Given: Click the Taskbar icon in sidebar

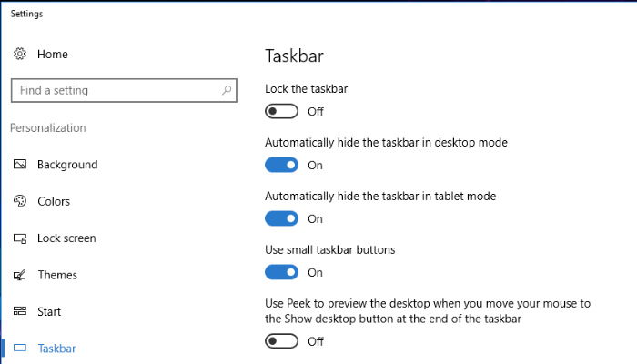Looking at the screenshot, I should pyautogui.click(x=20, y=348).
